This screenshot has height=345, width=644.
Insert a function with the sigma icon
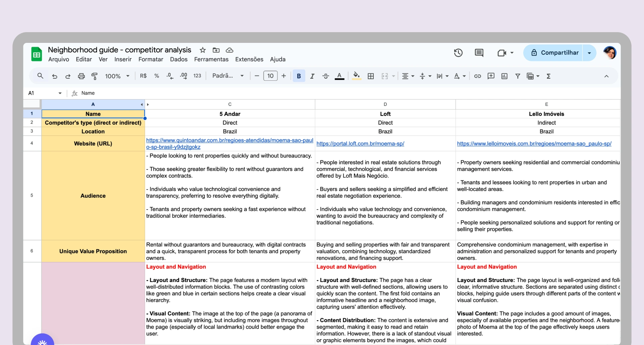click(549, 76)
